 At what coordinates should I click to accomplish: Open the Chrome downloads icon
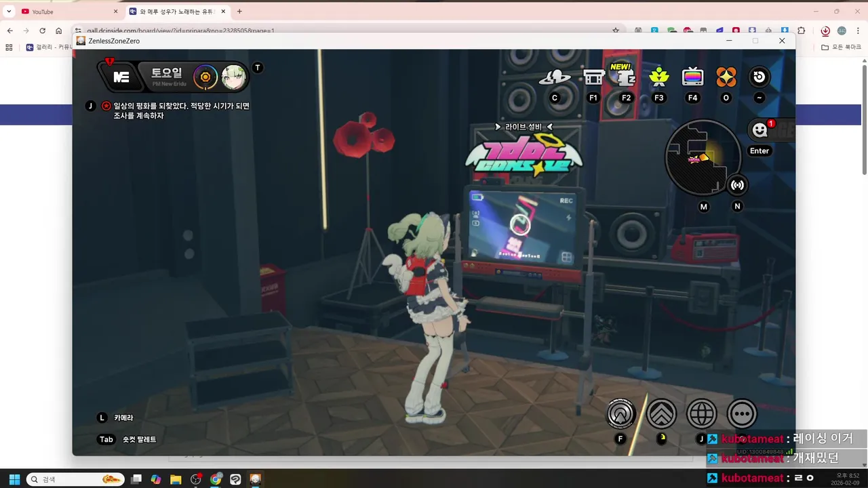click(x=825, y=30)
